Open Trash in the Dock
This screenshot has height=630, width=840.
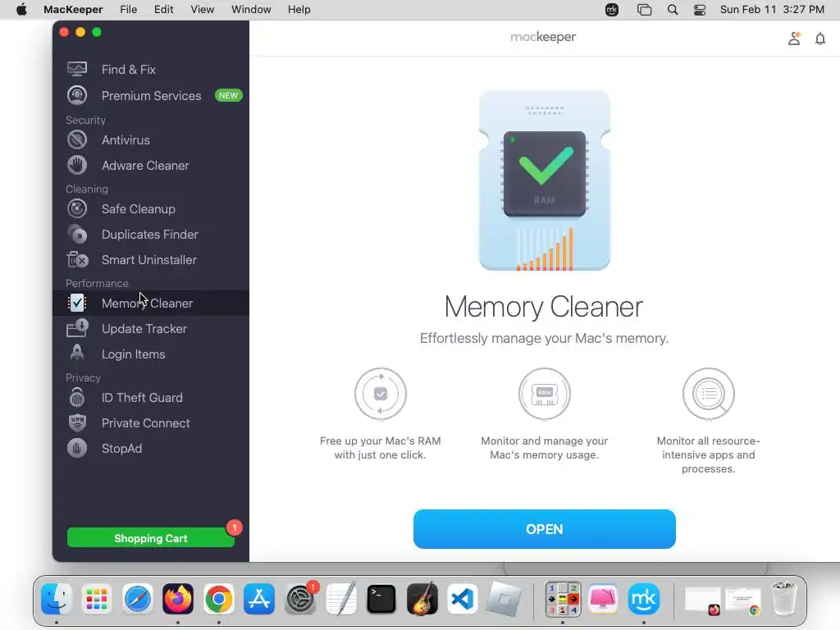784,598
